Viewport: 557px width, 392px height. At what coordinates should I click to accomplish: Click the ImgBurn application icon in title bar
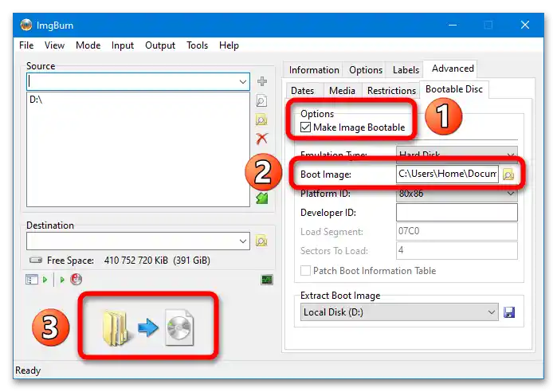[26, 25]
